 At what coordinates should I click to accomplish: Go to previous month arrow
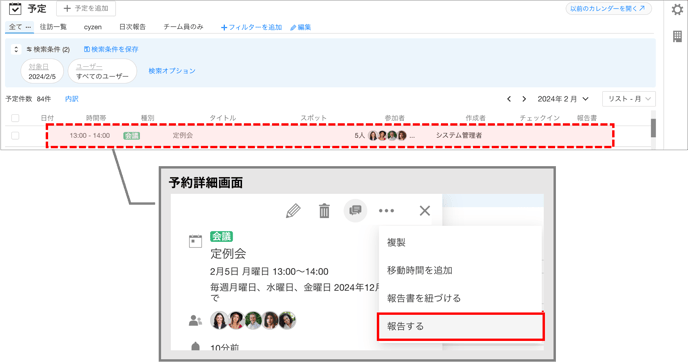click(x=509, y=99)
